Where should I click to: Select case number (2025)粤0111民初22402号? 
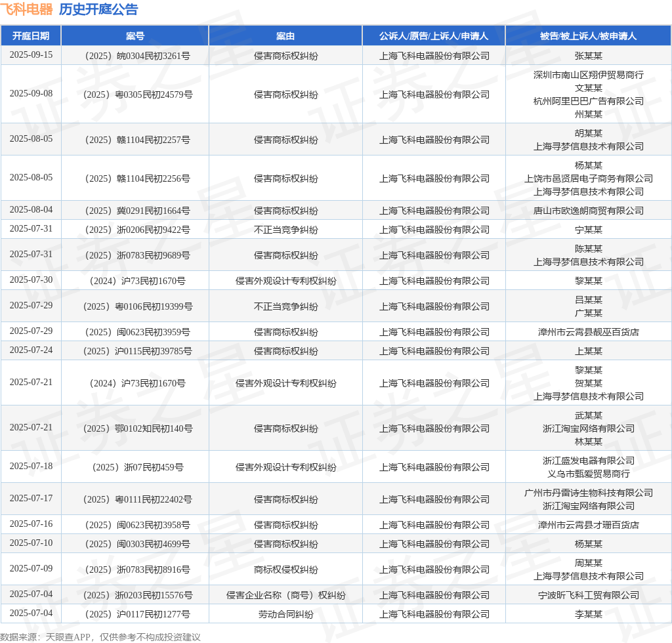pos(138,499)
